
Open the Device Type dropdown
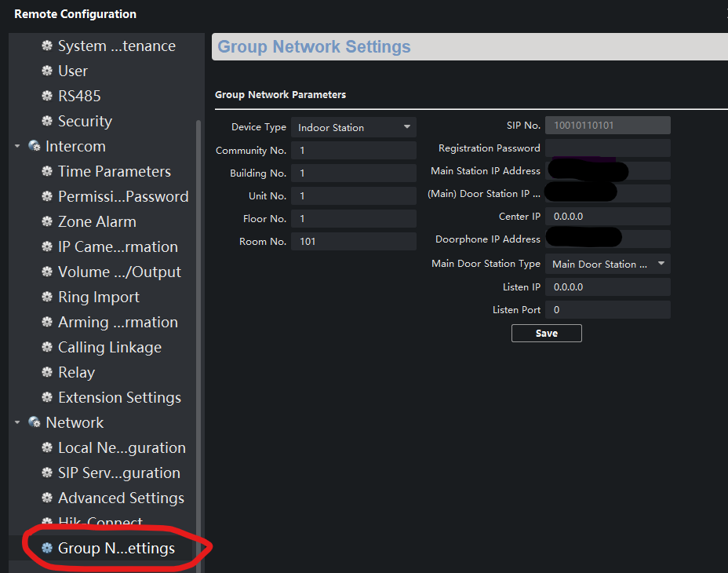click(x=353, y=127)
